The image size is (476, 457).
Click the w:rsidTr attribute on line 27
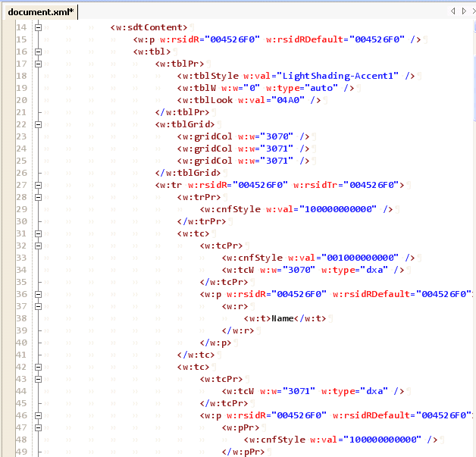pyautogui.click(x=315, y=185)
